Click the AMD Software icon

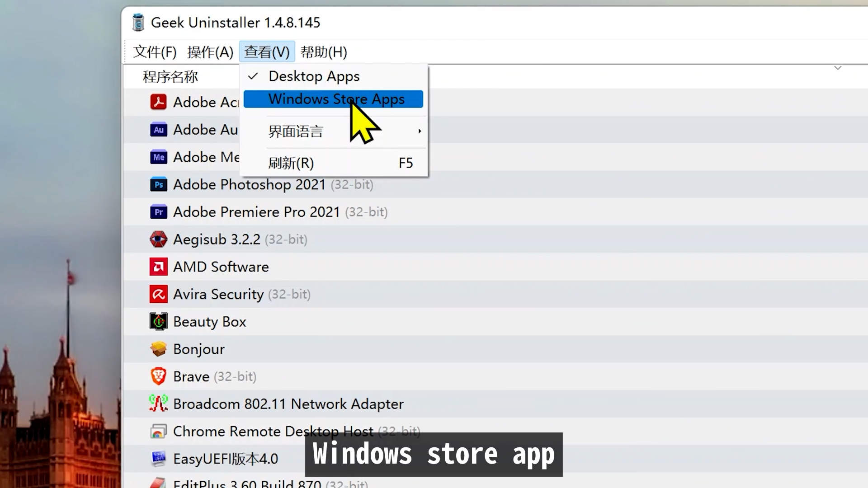[x=158, y=267]
